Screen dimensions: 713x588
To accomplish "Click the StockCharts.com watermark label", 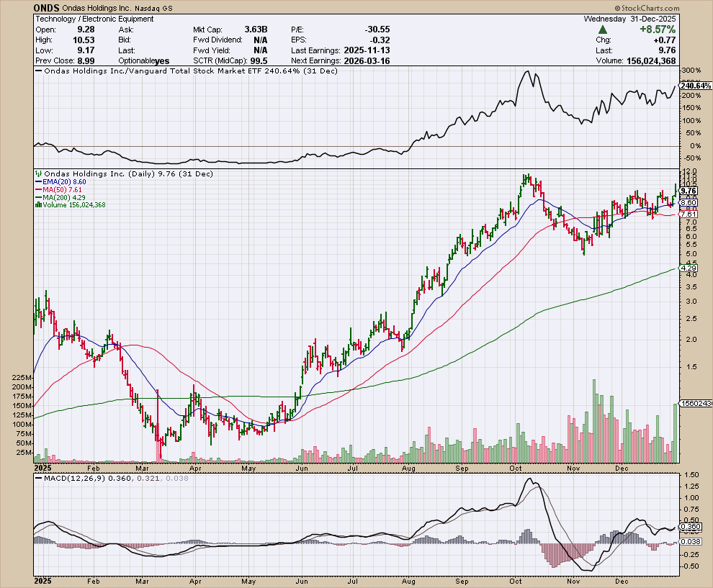I will pyautogui.click(x=647, y=8).
